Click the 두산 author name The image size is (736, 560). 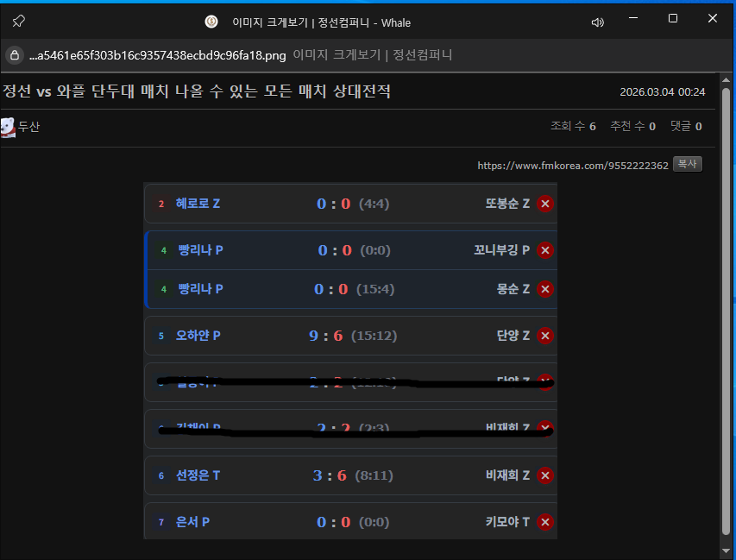point(29,127)
